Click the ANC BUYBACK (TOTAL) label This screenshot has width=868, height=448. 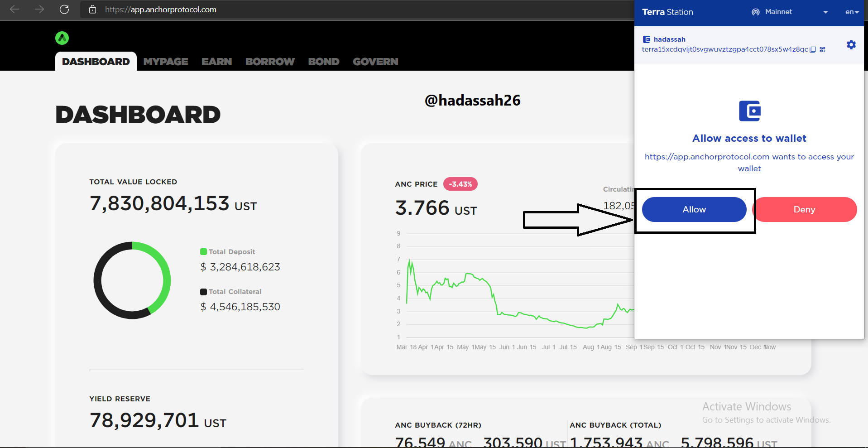pyautogui.click(x=615, y=425)
